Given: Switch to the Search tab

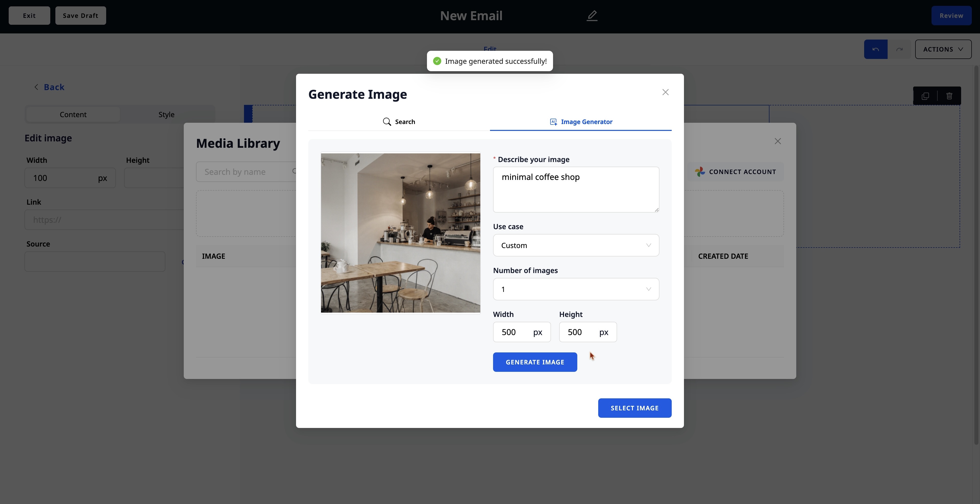Looking at the screenshot, I should coord(399,122).
